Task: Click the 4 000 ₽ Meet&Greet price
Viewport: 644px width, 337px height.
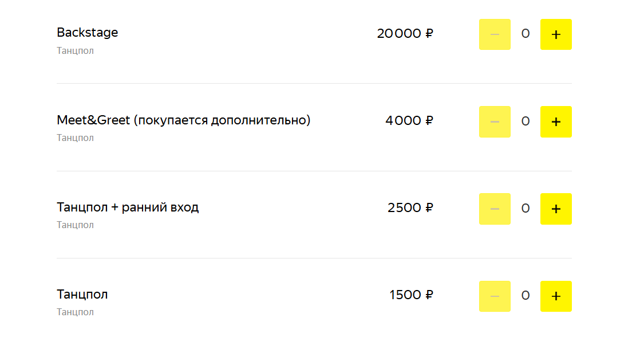Action: (x=409, y=120)
